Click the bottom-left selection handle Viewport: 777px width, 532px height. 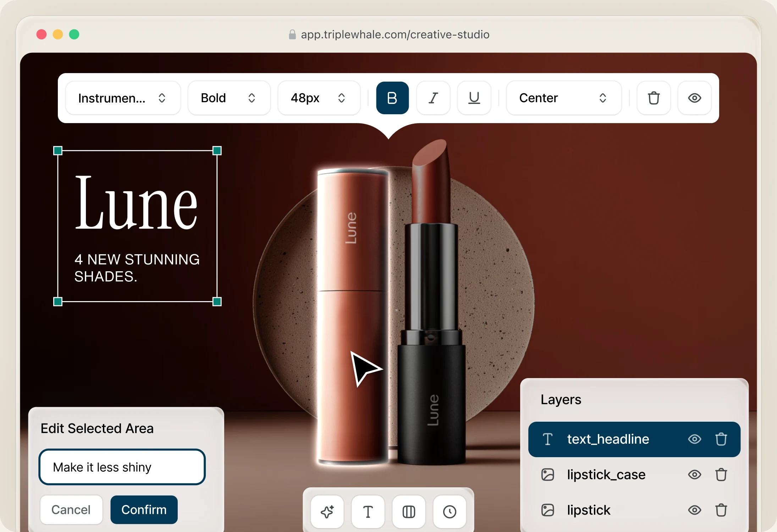[58, 302]
